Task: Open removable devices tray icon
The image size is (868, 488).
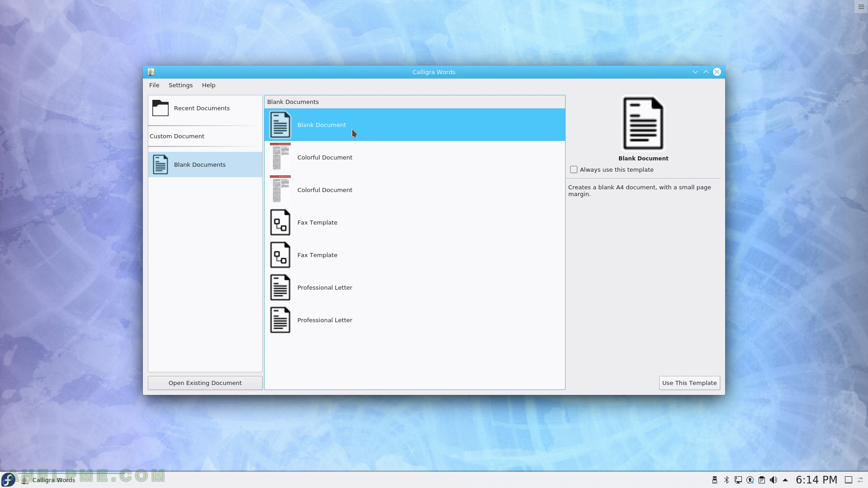Action: 715,480
